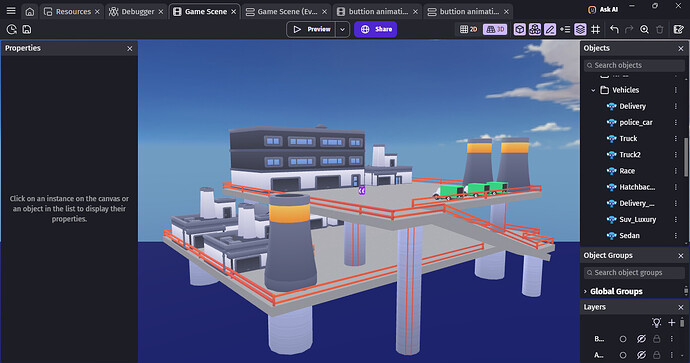Toggle the lock on layer A

(x=657, y=355)
